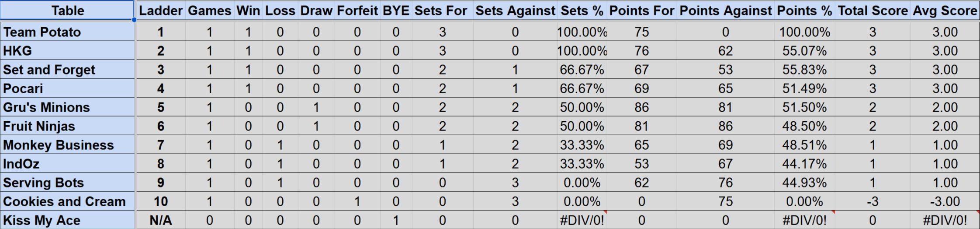Select the Table header cell
Viewport: 980px width, 229px height.
[67, 11]
